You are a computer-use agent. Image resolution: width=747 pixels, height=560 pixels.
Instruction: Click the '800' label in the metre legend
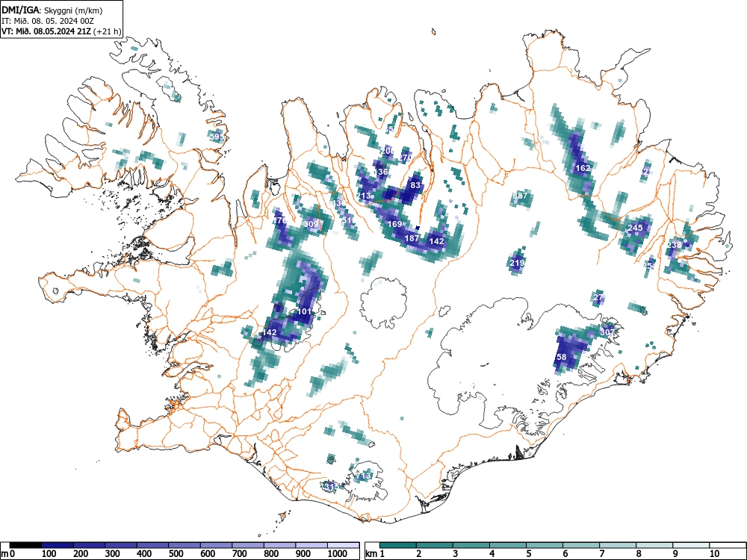tap(272, 553)
